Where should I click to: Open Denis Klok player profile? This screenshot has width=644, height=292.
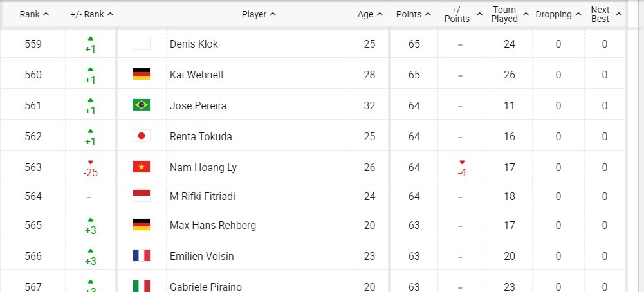194,44
